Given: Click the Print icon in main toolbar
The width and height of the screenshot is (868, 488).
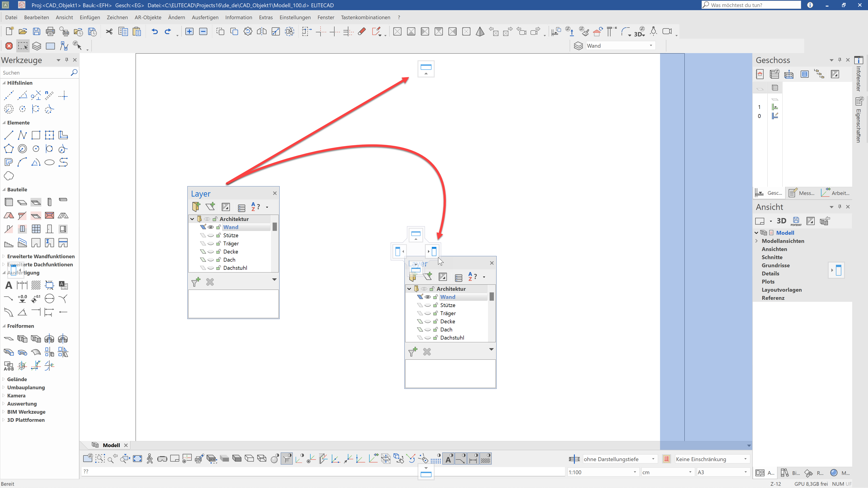Looking at the screenshot, I should pyautogui.click(x=50, y=31).
